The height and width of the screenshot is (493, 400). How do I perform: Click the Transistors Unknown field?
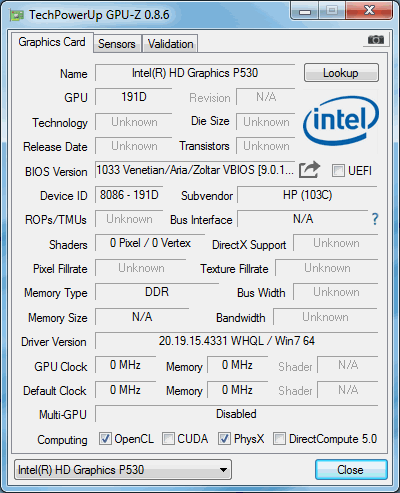pyautogui.click(x=266, y=146)
